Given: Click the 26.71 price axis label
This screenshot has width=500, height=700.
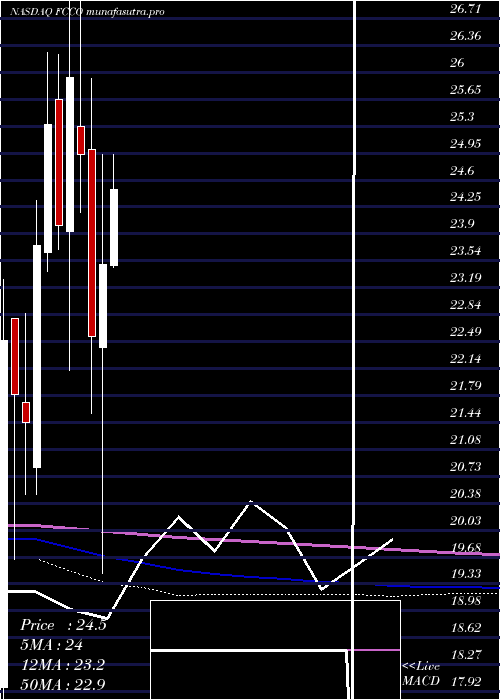Looking at the screenshot, I should tap(465, 8).
